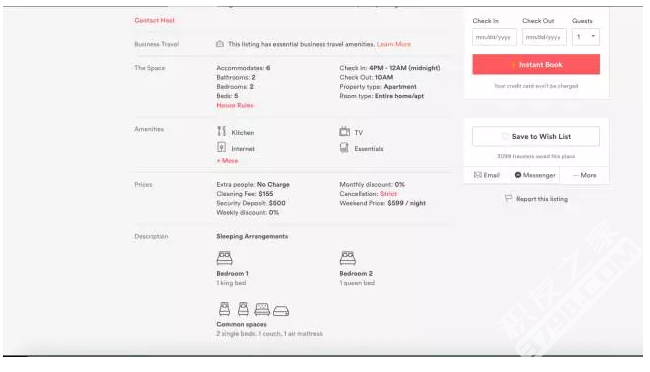The width and height of the screenshot is (650, 372).
Task: Select 'Extra people: No Charge' text
Action: pyautogui.click(x=253, y=185)
